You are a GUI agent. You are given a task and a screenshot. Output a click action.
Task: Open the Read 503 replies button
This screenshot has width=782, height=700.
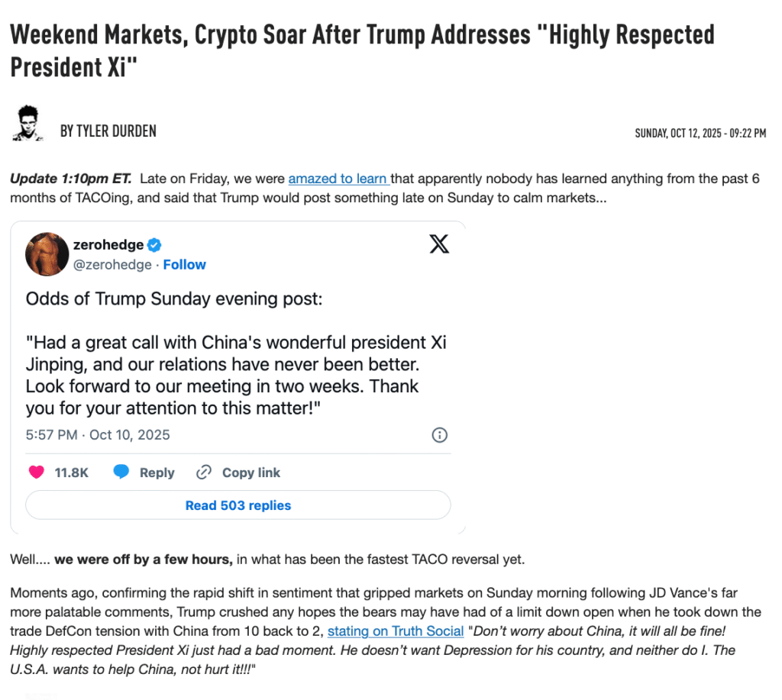(x=238, y=505)
